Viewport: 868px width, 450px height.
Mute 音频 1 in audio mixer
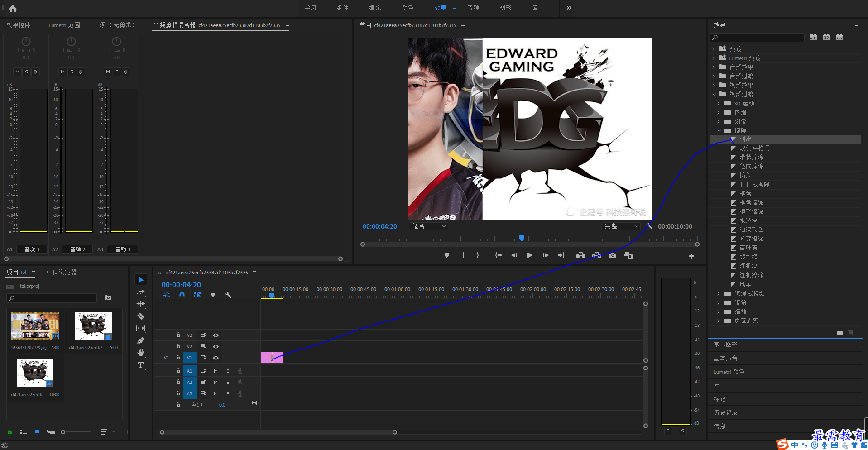tap(17, 72)
